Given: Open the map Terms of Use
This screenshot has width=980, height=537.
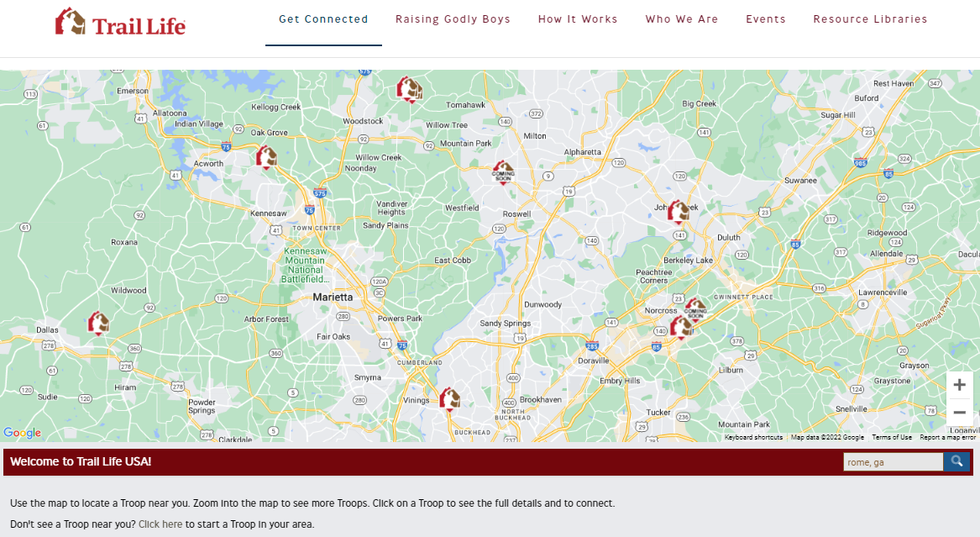Looking at the screenshot, I should [x=892, y=438].
